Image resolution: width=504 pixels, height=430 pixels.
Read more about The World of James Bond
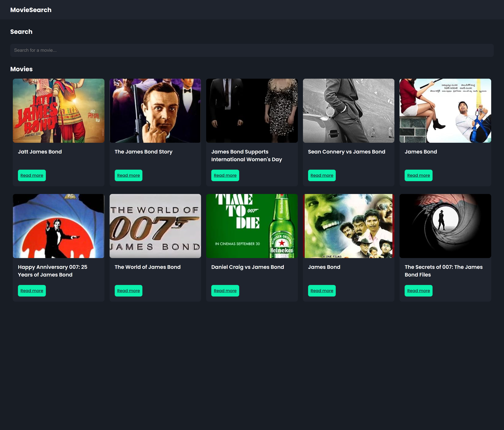128,291
